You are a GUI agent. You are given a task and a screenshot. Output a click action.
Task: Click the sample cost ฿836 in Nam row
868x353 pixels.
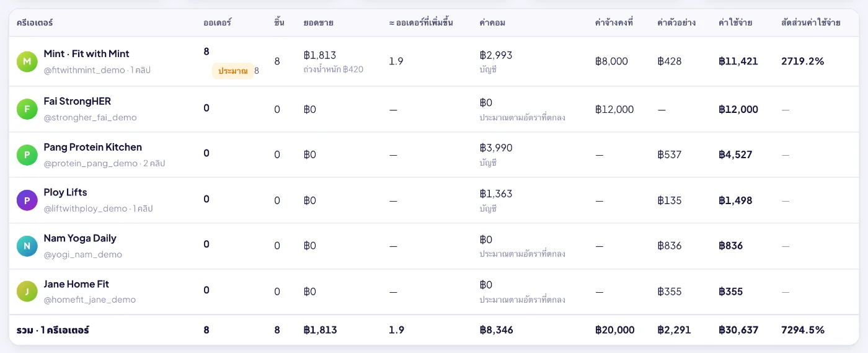click(670, 246)
